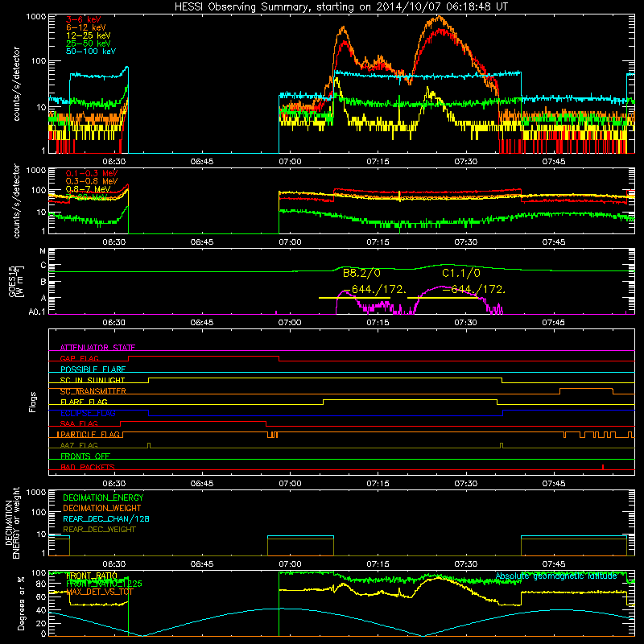Image resolution: width=644 pixels, height=644 pixels.
Task: Select the orange 6-12 keV legend label
Action: click(86, 27)
